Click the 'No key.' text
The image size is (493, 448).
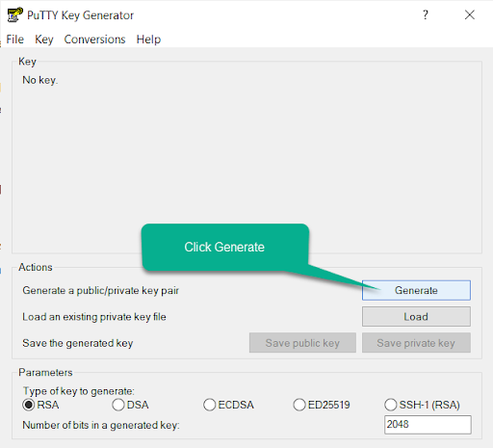click(40, 80)
